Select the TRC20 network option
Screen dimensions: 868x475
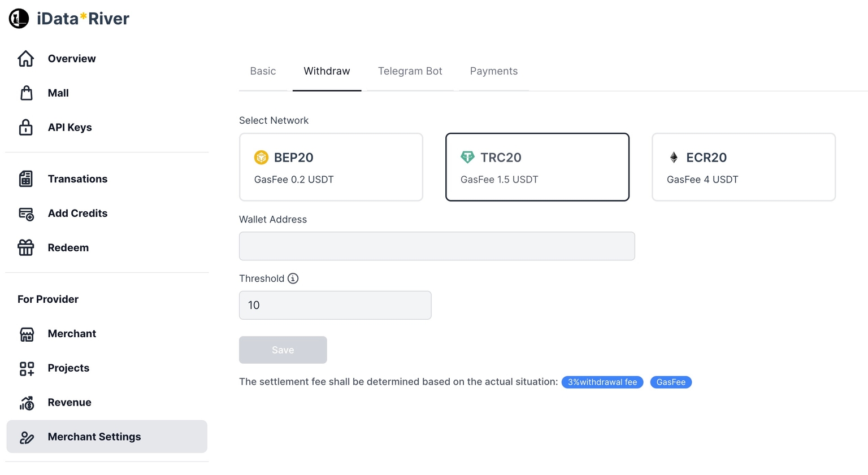pyautogui.click(x=537, y=167)
